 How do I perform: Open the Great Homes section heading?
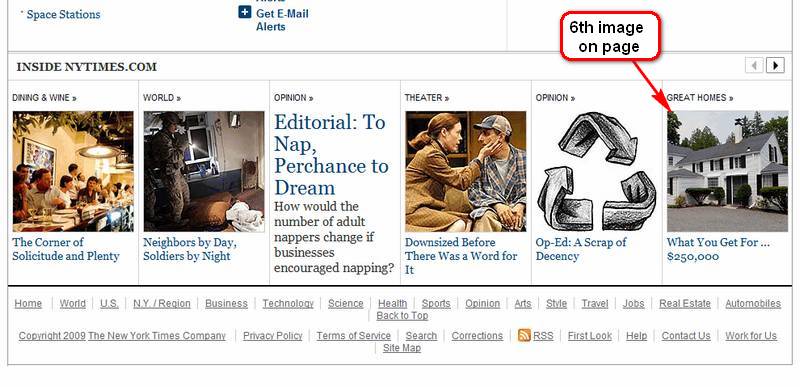[x=700, y=98]
